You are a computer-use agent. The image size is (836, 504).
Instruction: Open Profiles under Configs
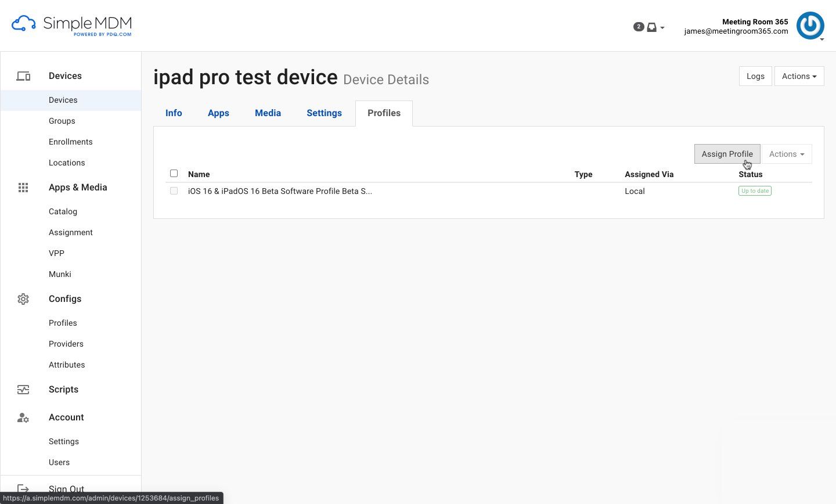point(63,323)
